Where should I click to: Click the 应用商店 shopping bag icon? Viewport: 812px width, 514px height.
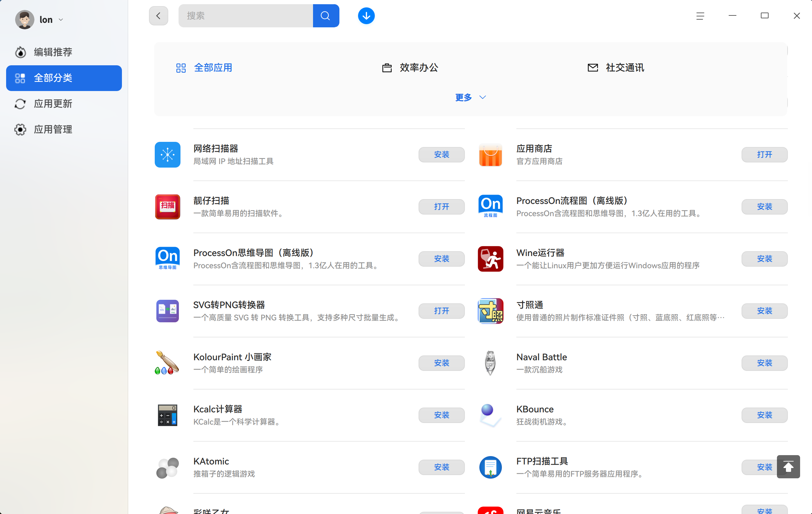[490, 154]
